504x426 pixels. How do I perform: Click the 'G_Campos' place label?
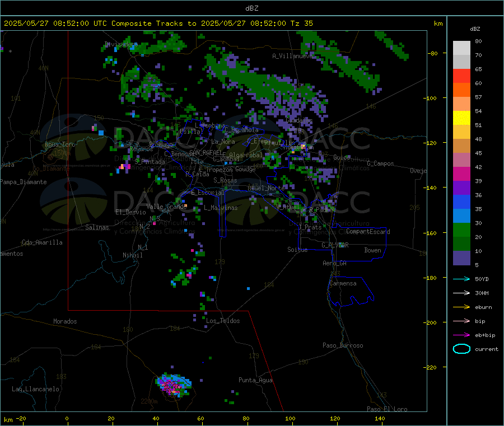pos(380,163)
